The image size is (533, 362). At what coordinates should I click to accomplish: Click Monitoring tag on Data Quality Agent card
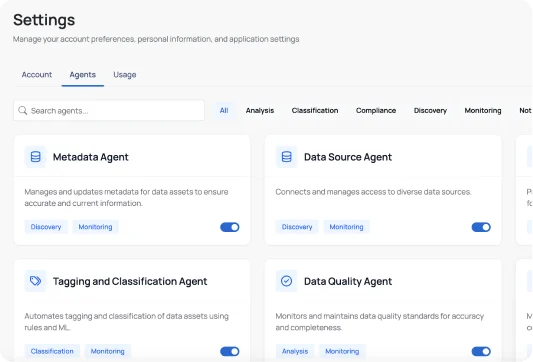point(342,351)
